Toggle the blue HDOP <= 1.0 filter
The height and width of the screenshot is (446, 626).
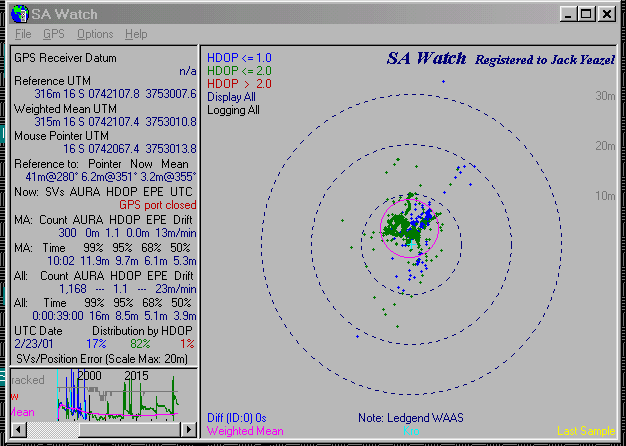click(x=238, y=58)
